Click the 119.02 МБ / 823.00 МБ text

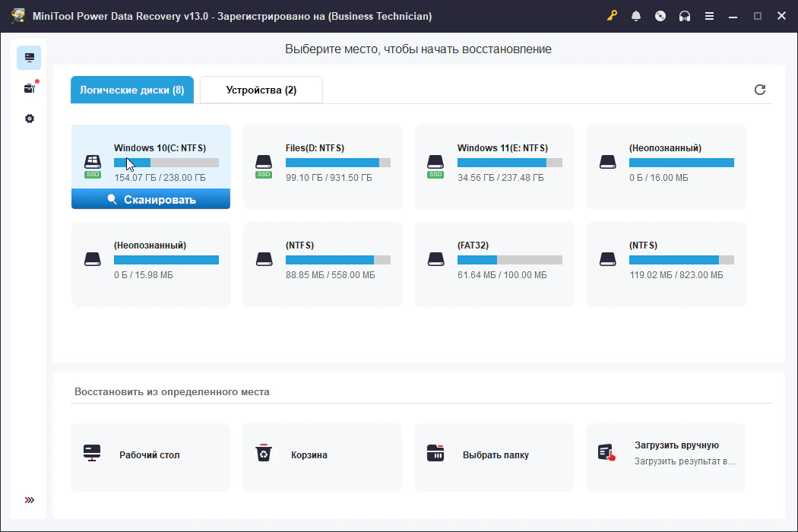point(676,275)
